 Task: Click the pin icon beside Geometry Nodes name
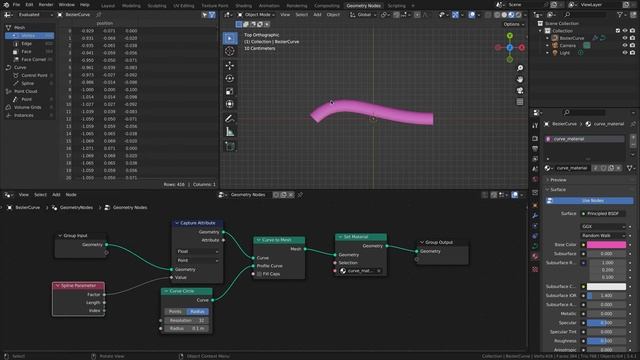[300, 195]
